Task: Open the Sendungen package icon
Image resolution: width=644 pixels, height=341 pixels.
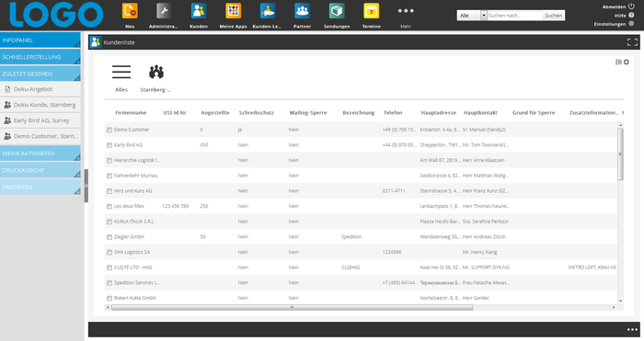Action: coord(337,11)
